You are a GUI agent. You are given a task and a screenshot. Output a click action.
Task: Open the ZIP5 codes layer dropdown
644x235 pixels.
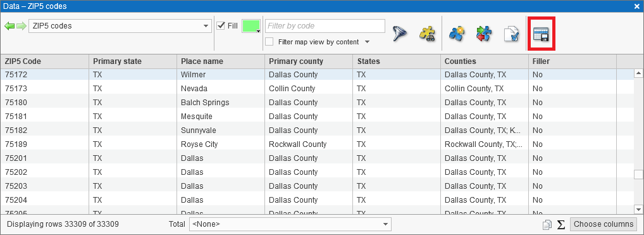(120, 26)
